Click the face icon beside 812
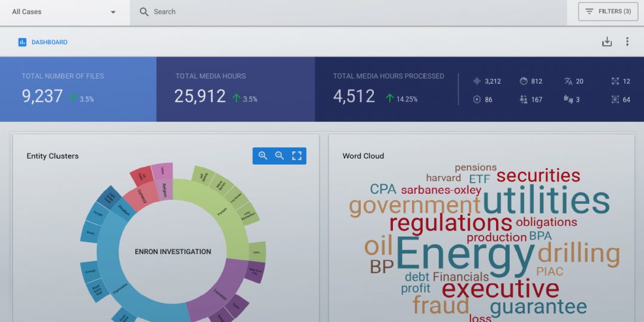The width and height of the screenshot is (644, 322). [524, 81]
